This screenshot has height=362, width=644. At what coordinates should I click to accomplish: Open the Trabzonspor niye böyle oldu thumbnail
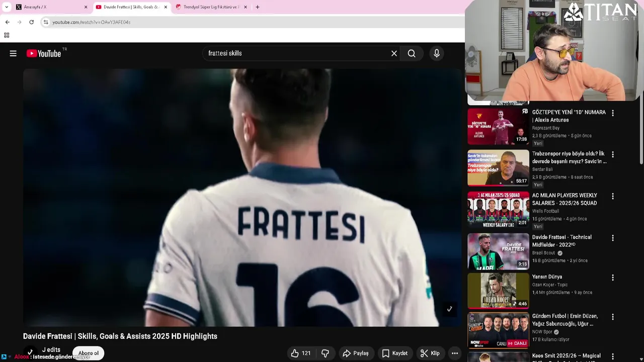coord(498,168)
